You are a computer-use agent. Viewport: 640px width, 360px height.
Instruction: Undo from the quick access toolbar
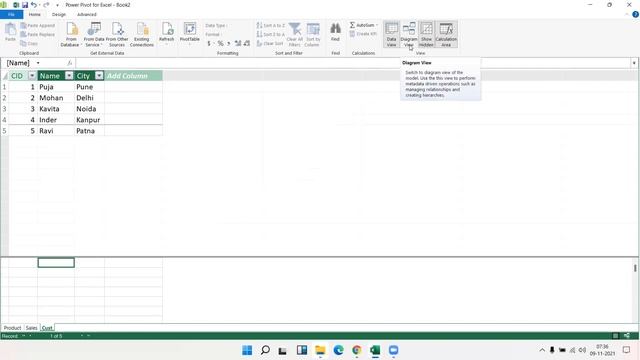34,5
